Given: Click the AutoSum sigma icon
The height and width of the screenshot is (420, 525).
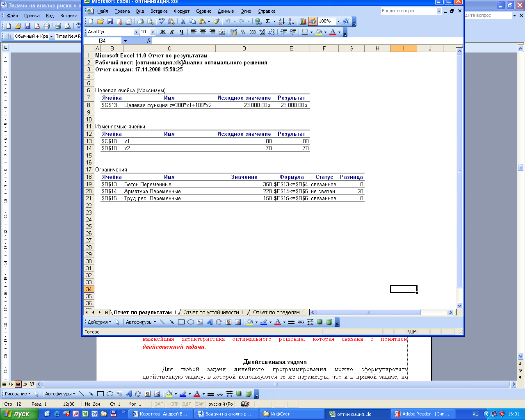Looking at the screenshot, I should [x=268, y=21].
